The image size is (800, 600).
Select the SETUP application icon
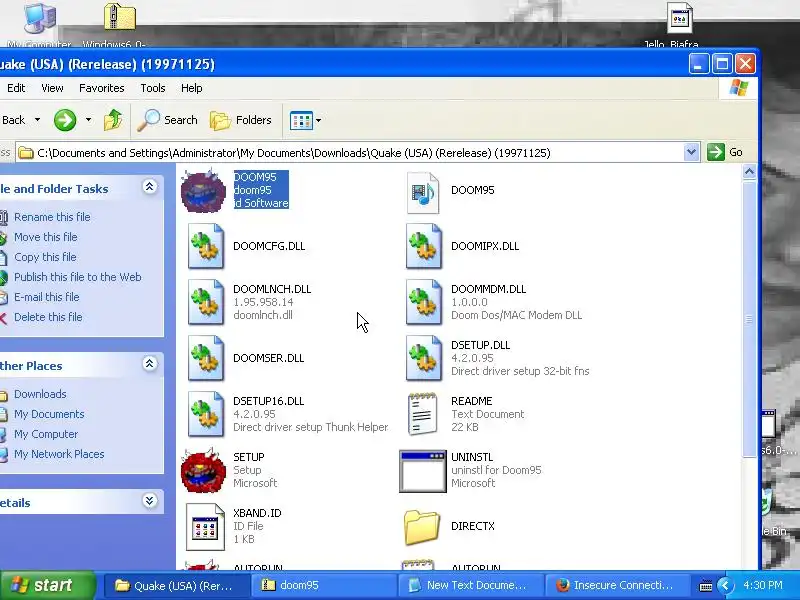203,470
